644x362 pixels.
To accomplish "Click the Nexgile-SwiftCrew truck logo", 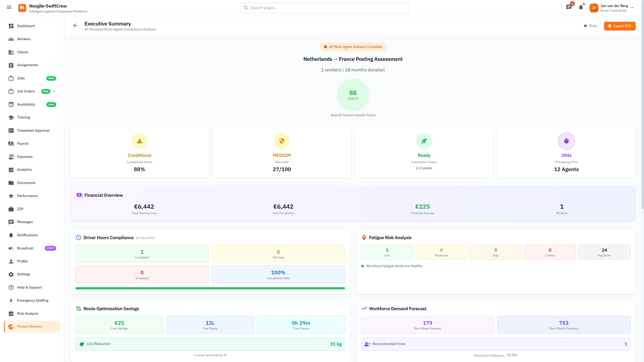I will coord(22,8).
